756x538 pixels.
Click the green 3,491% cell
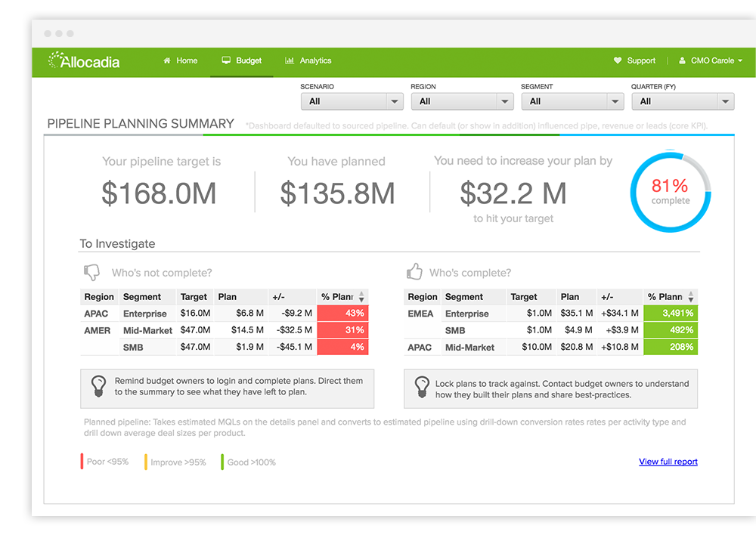click(671, 314)
